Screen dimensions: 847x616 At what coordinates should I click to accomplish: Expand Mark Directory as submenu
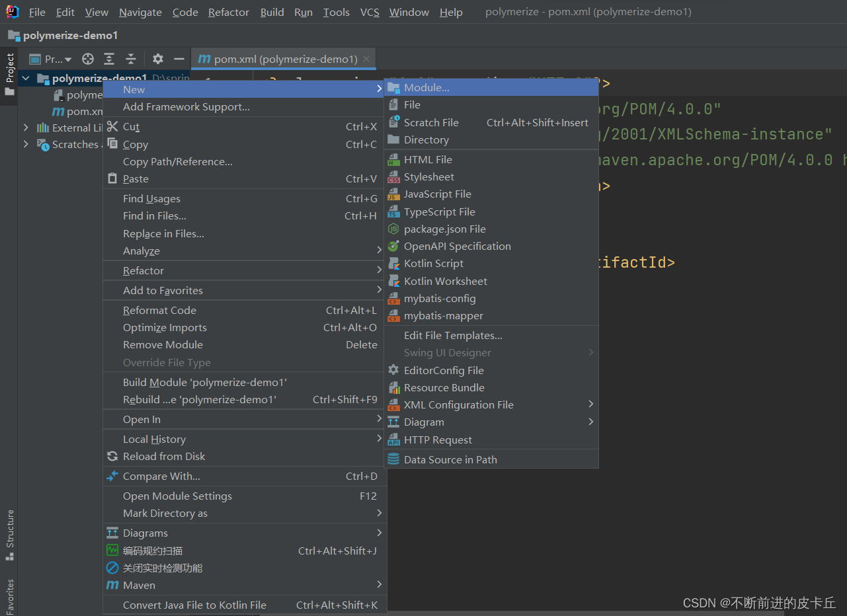(x=379, y=513)
